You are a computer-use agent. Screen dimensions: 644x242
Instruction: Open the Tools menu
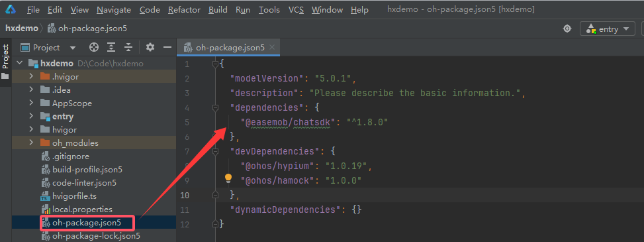(x=269, y=10)
